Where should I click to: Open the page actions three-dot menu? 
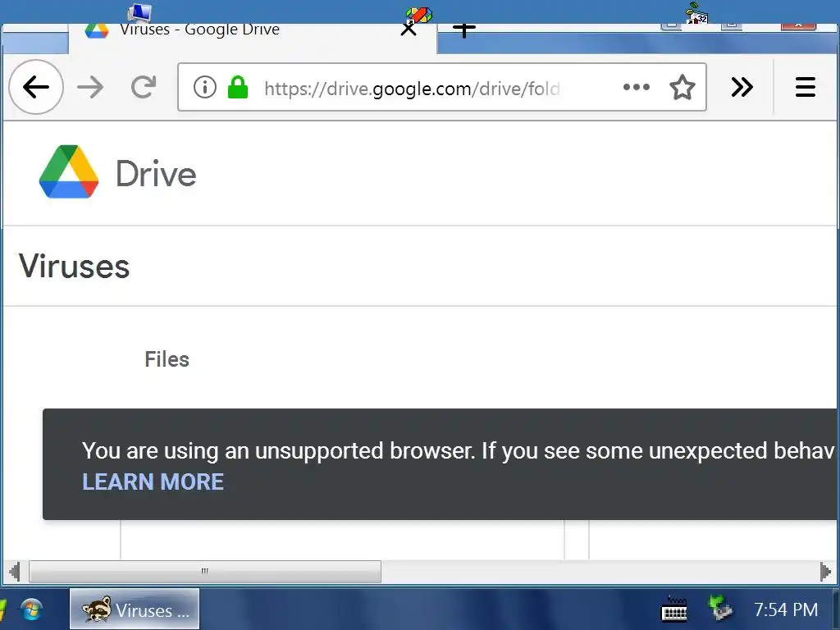coord(637,87)
